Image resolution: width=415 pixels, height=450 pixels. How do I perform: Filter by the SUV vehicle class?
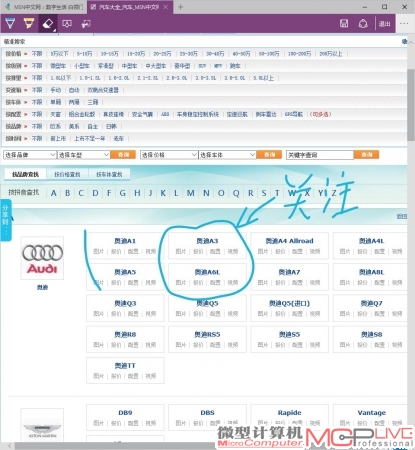click(202, 66)
